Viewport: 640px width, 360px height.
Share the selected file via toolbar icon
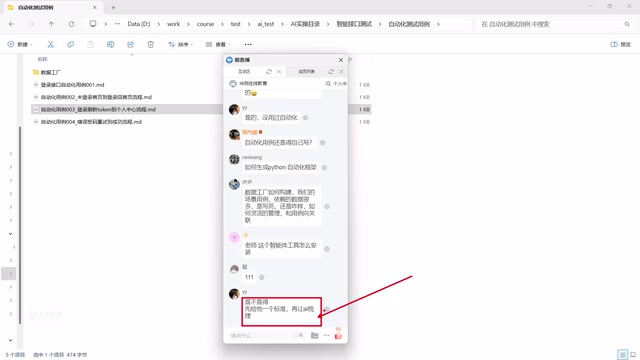[131, 44]
